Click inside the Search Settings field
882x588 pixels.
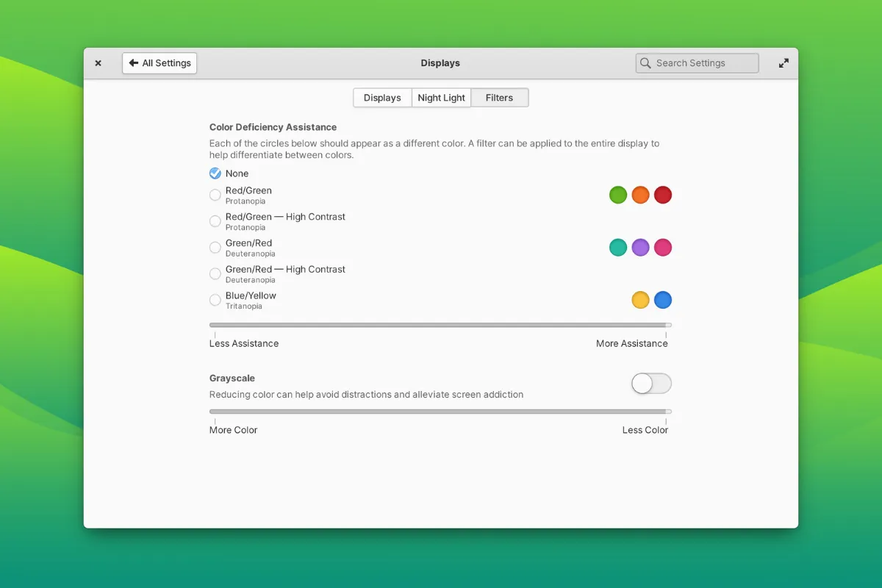click(x=697, y=63)
